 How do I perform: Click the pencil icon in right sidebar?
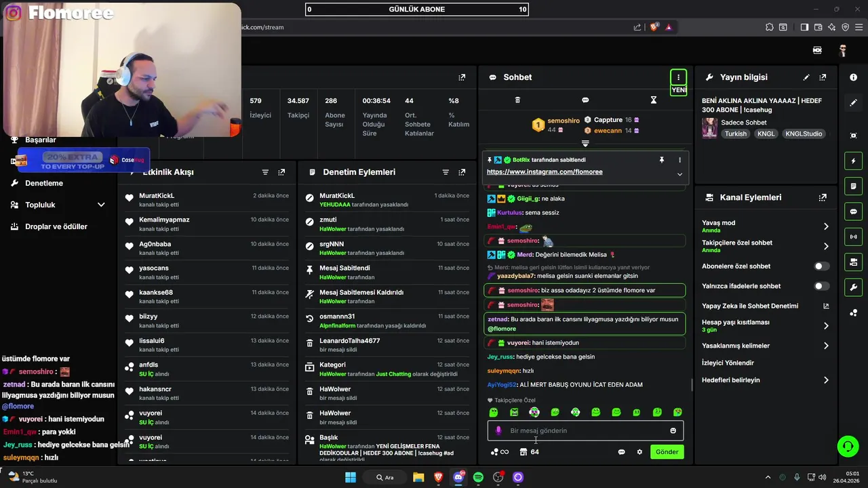pyautogui.click(x=853, y=103)
